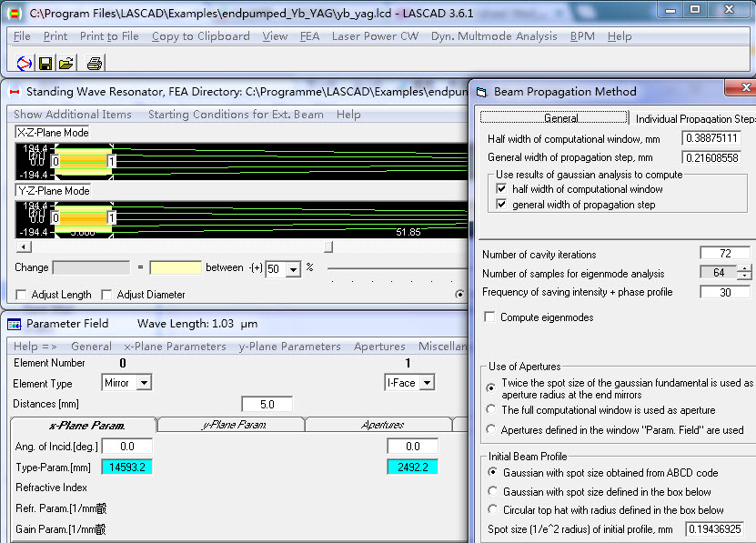Image resolution: width=756 pixels, height=543 pixels.
Task: Toggle general width of propagation step checkbox
Action: 501,204
